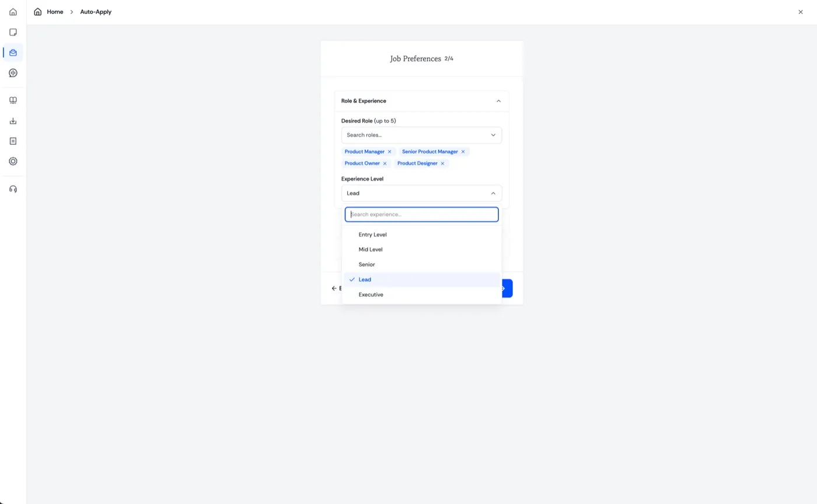Open the Search roles dropdown

coord(421,135)
